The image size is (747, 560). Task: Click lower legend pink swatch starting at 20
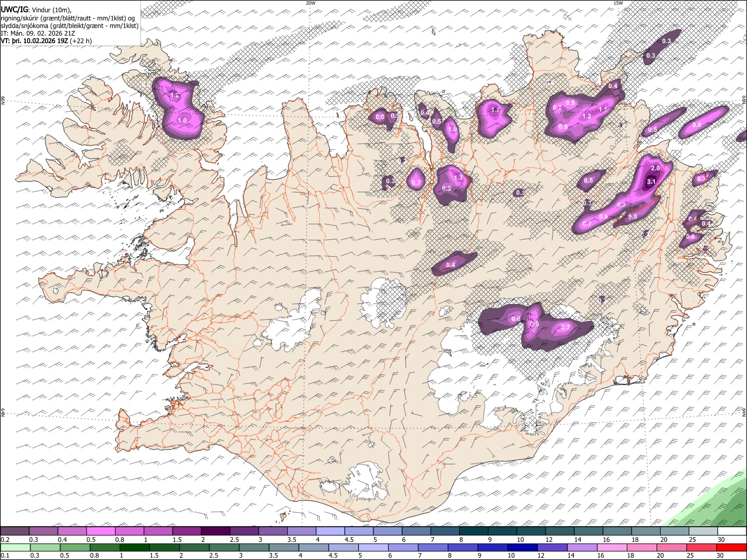[x=671, y=547]
